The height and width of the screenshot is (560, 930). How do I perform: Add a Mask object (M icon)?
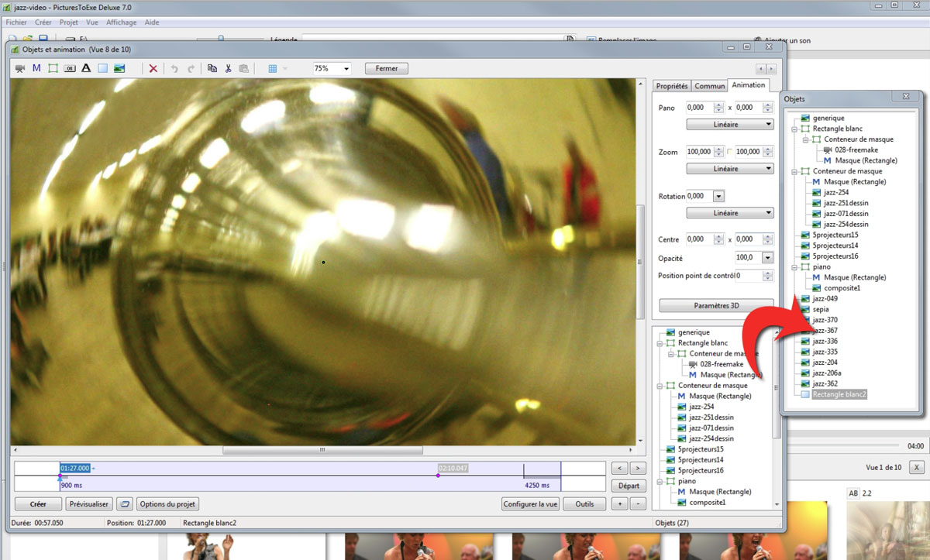pos(36,68)
